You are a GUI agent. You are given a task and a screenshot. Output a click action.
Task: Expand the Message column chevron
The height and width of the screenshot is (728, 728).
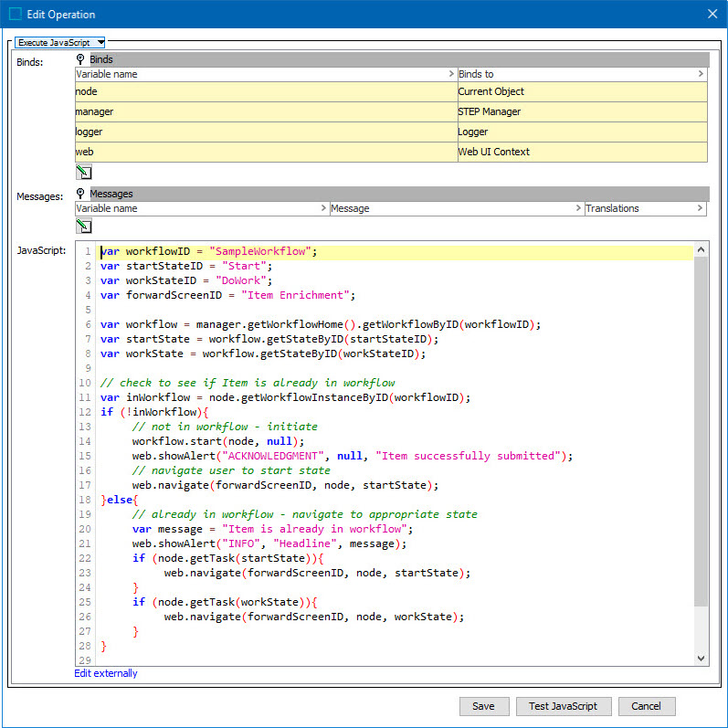click(x=577, y=208)
